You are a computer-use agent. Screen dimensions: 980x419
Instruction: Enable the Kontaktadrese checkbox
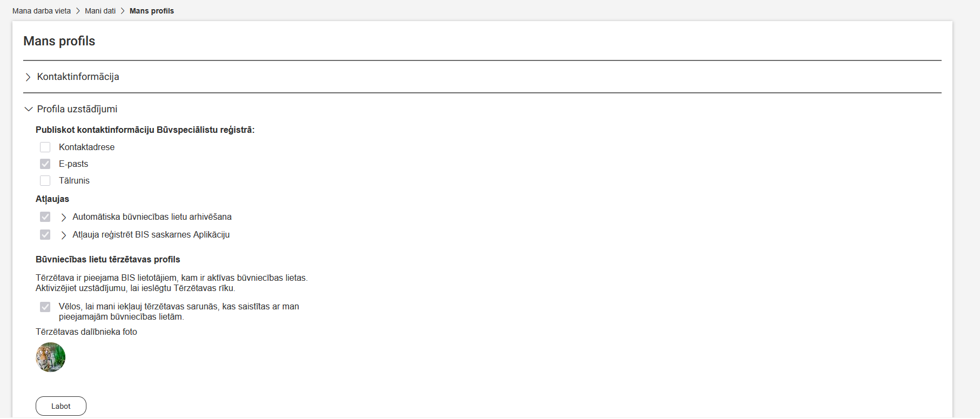(x=45, y=147)
